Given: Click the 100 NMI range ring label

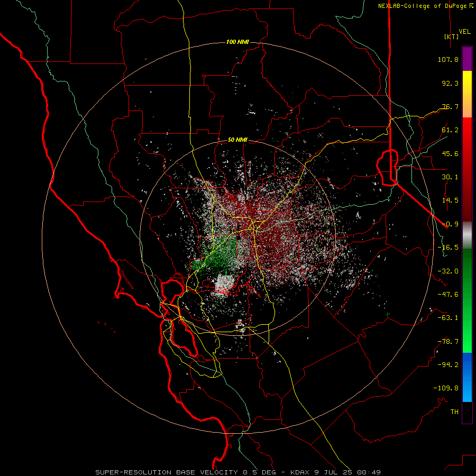Looking at the screenshot, I should pos(237,42).
